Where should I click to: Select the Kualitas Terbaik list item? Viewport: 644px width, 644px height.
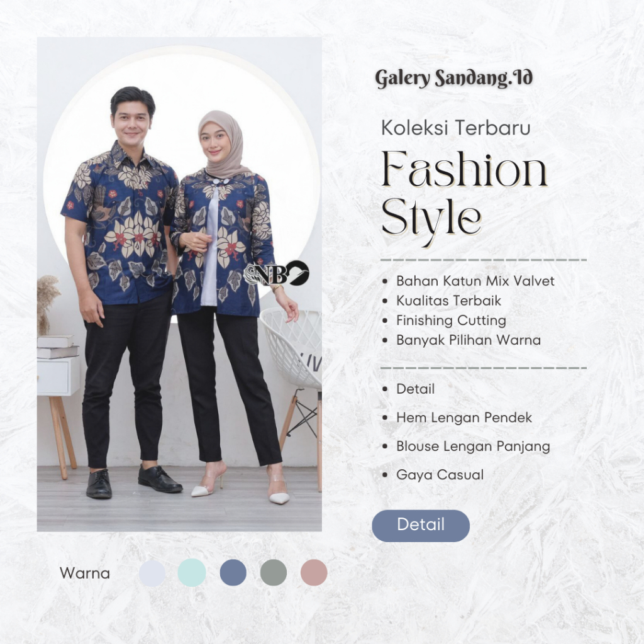coord(448,301)
